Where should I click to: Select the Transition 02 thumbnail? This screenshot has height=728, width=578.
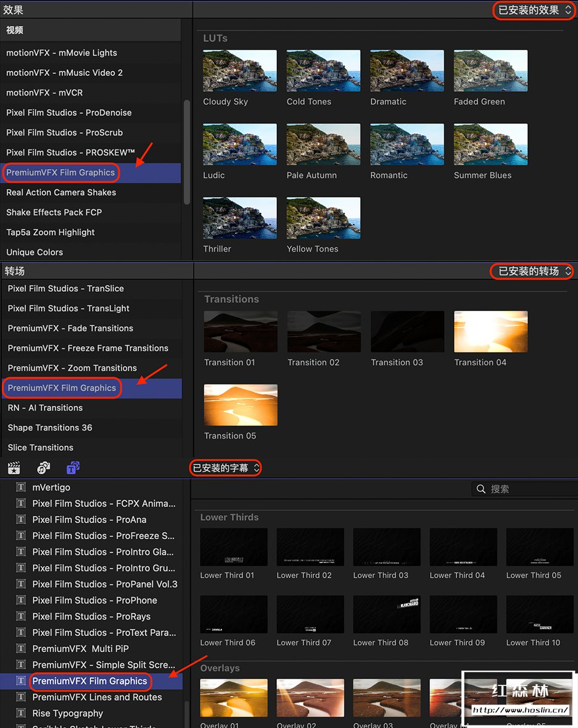tap(324, 331)
